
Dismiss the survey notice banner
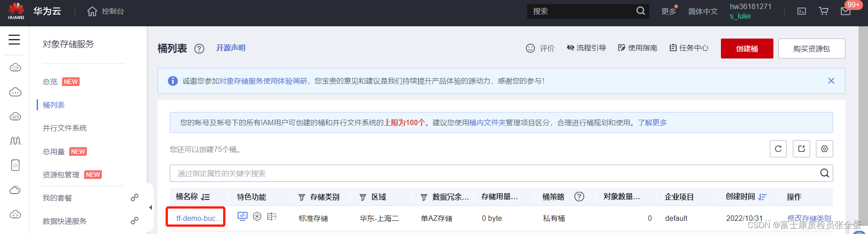(831, 81)
